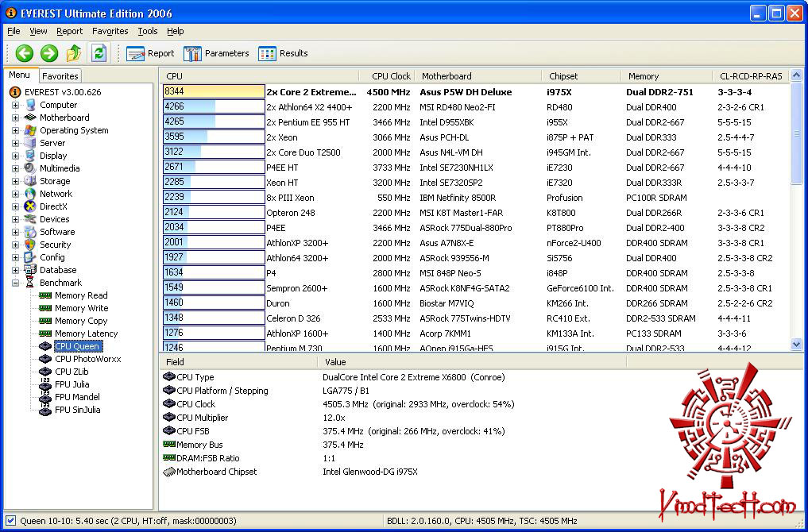The image size is (808, 532).
Task: Open the Help menu
Action: coord(176,32)
